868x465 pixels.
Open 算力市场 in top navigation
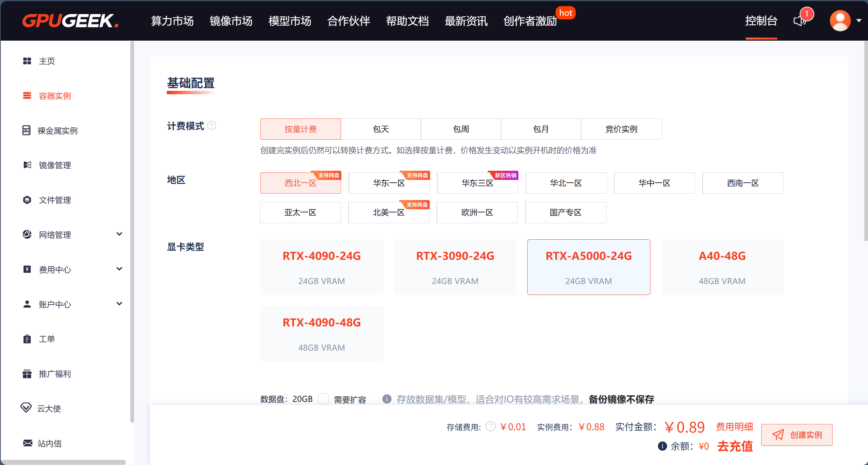tap(172, 21)
